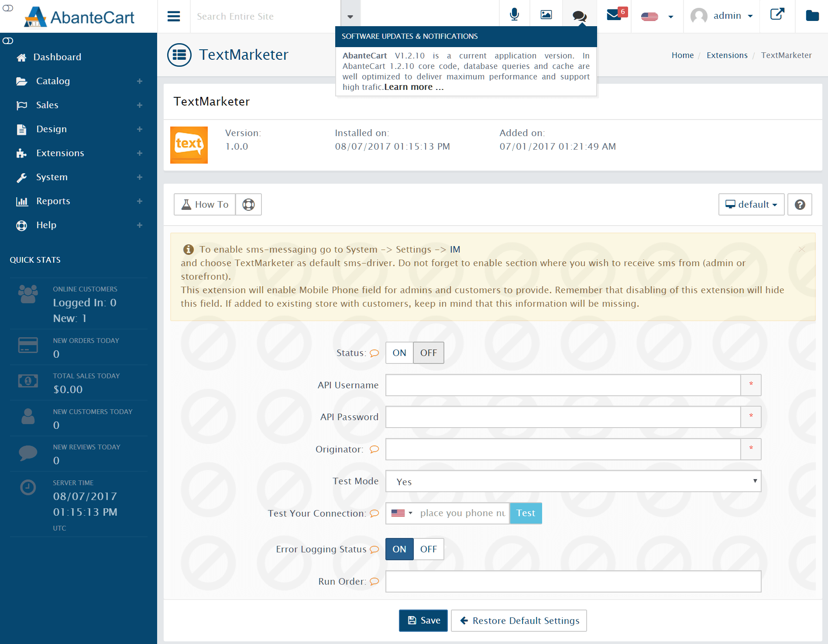This screenshot has width=828, height=644.
Task: Click Error Logging Status help comment icon
Action: tap(374, 550)
